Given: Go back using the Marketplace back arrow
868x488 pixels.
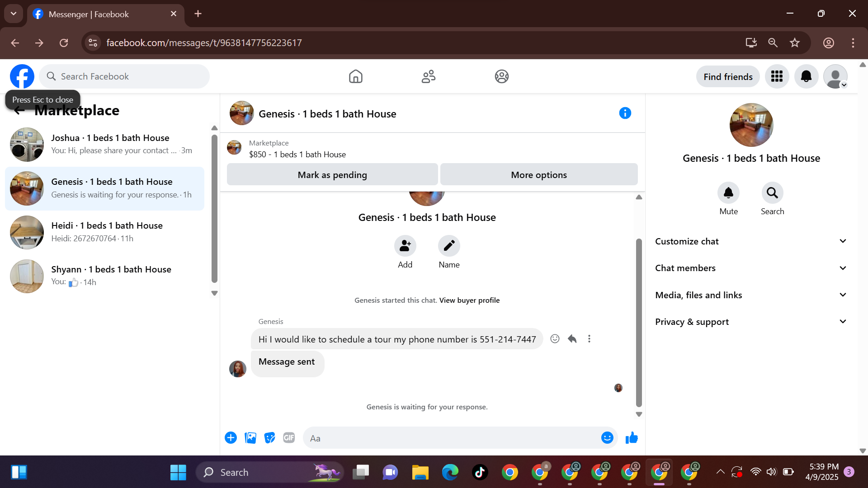Looking at the screenshot, I should point(19,111).
